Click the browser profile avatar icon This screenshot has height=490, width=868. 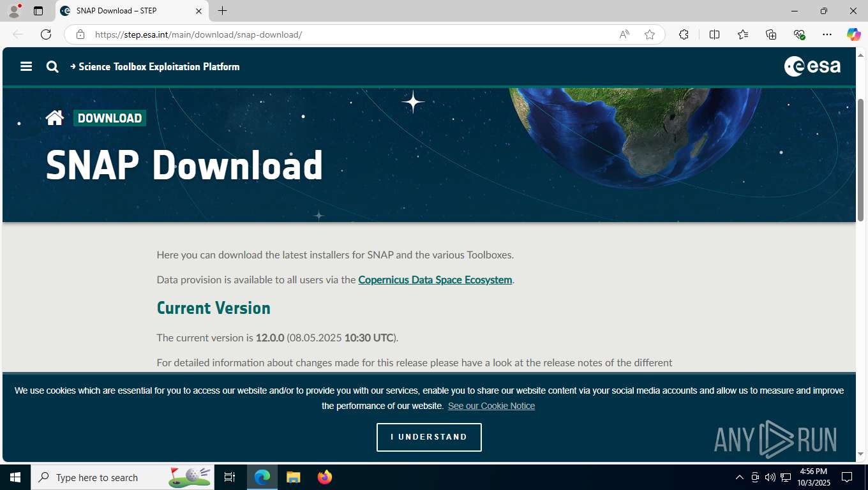pyautogui.click(x=14, y=11)
